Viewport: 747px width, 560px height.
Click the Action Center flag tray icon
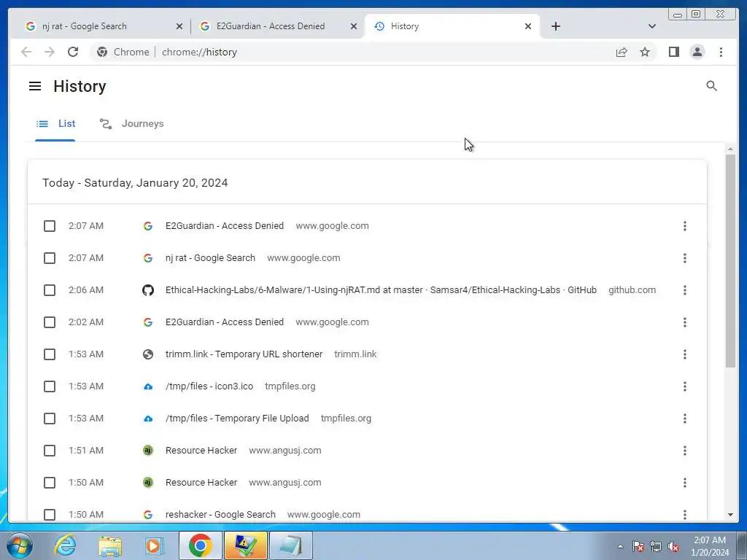tap(638, 547)
